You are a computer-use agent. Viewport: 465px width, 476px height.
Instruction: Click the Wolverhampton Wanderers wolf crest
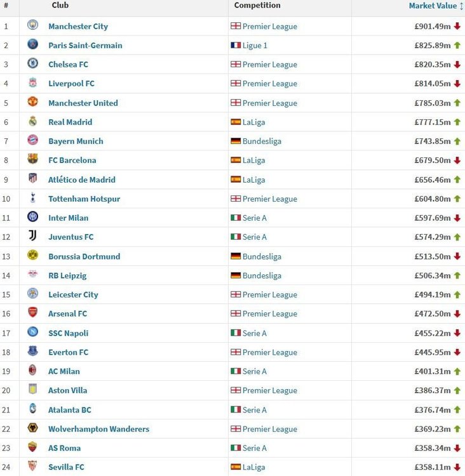point(33,428)
